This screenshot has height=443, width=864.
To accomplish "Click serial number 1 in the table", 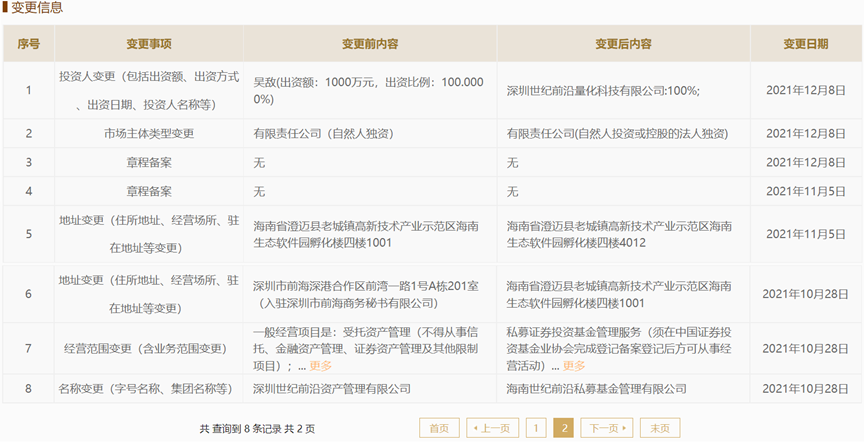I will tap(28, 91).
